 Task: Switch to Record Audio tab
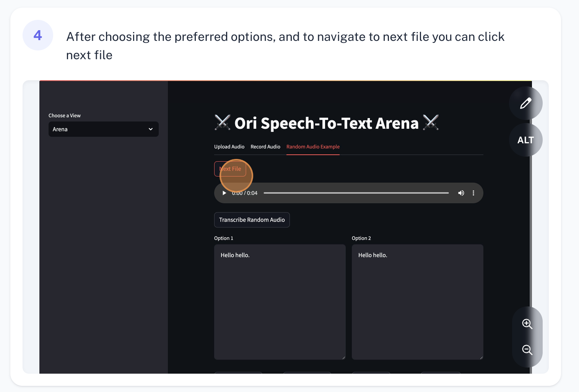coord(265,147)
